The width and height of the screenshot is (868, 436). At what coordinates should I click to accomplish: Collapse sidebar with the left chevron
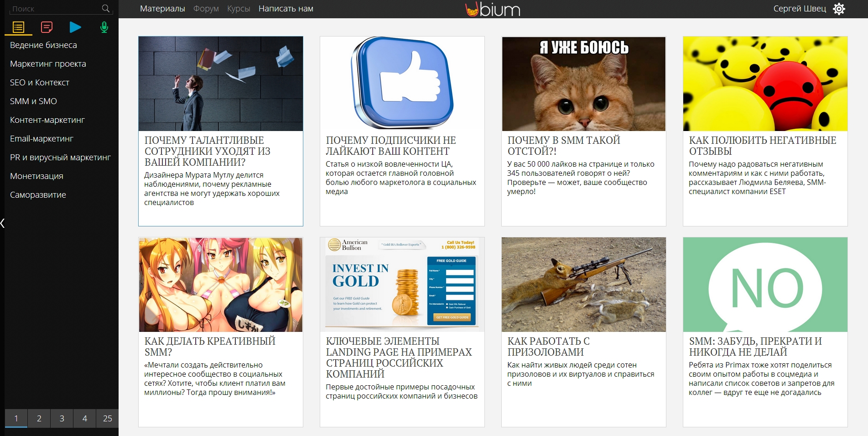[3, 223]
